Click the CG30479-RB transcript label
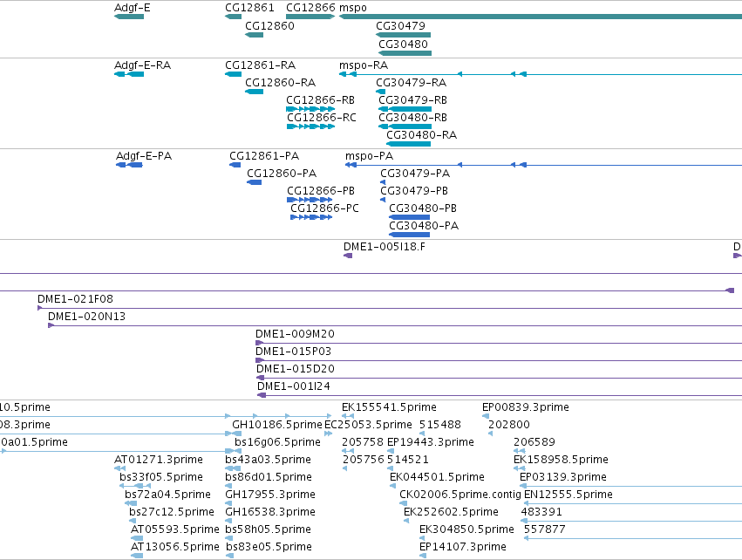 pyautogui.click(x=412, y=100)
